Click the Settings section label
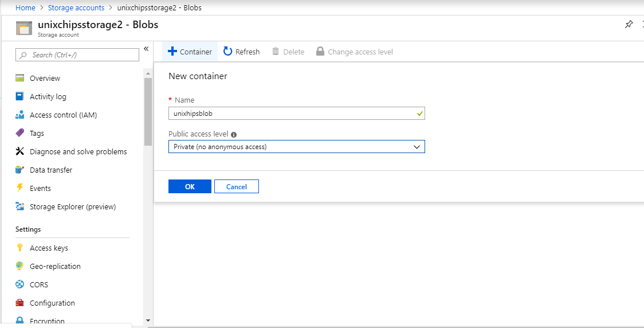Screen dimensions: 644x328 tap(28, 229)
